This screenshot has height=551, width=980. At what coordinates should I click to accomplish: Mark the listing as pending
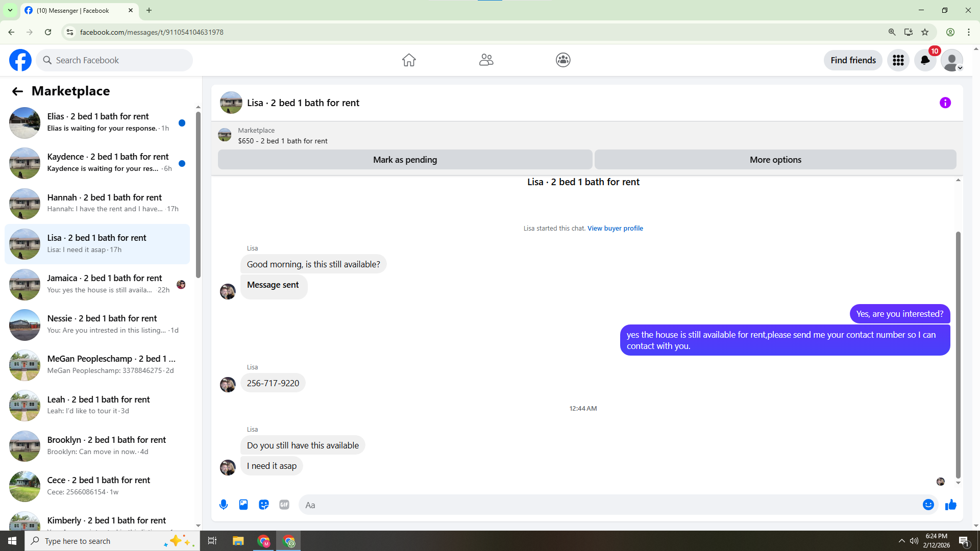pyautogui.click(x=405, y=160)
